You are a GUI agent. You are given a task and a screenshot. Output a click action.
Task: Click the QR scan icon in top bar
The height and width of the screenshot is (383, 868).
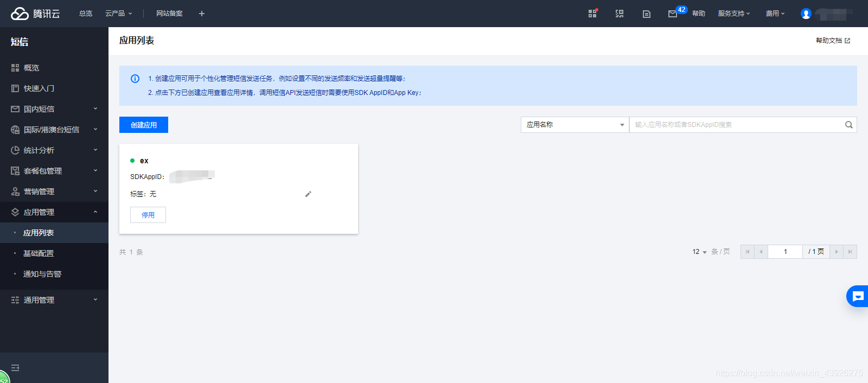click(x=620, y=14)
